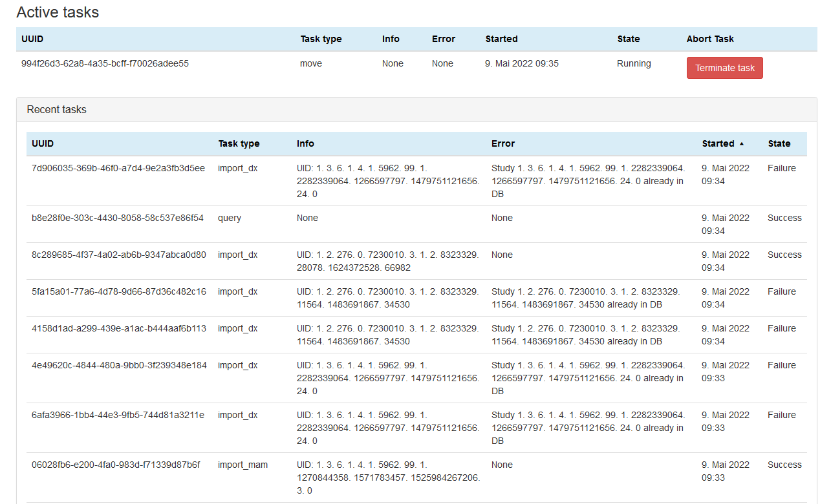Click Started time of task 8c289685
Image resolution: width=831 pixels, height=504 pixels.
coord(726,261)
